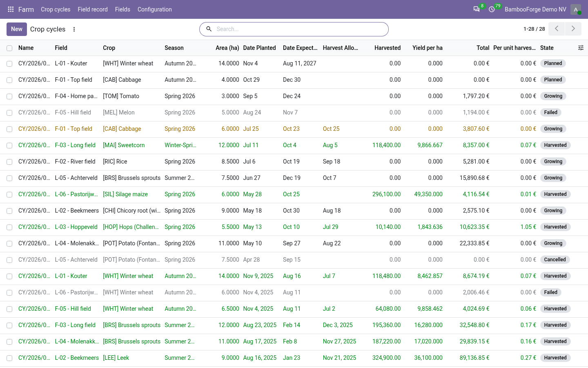588x368 pixels.
Task: Go to the next page arrow
Action: point(573,29)
